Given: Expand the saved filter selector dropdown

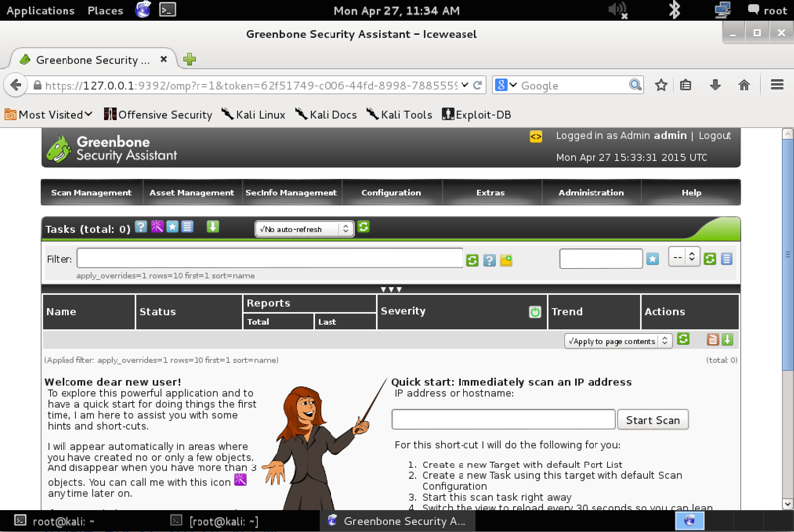Looking at the screenshot, I should point(684,258).
